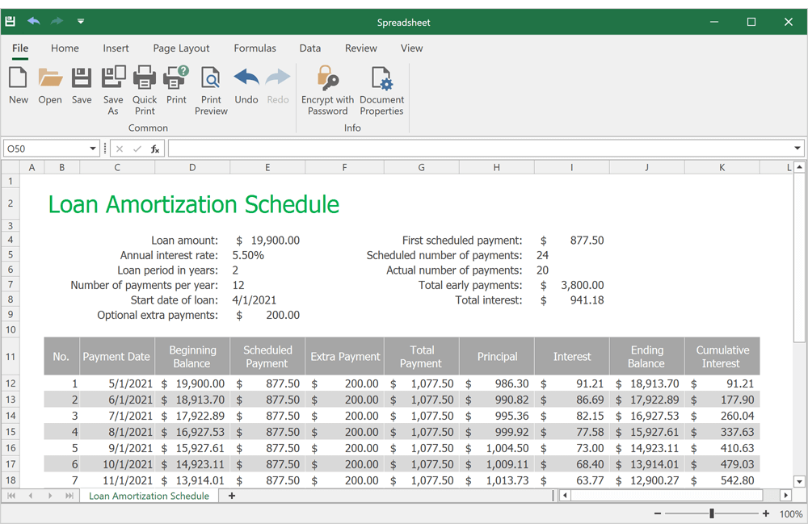Viewport: 808px width, 532px height.
Task: Open the Name Box dropdown
Action: click(x=92, y=148)
